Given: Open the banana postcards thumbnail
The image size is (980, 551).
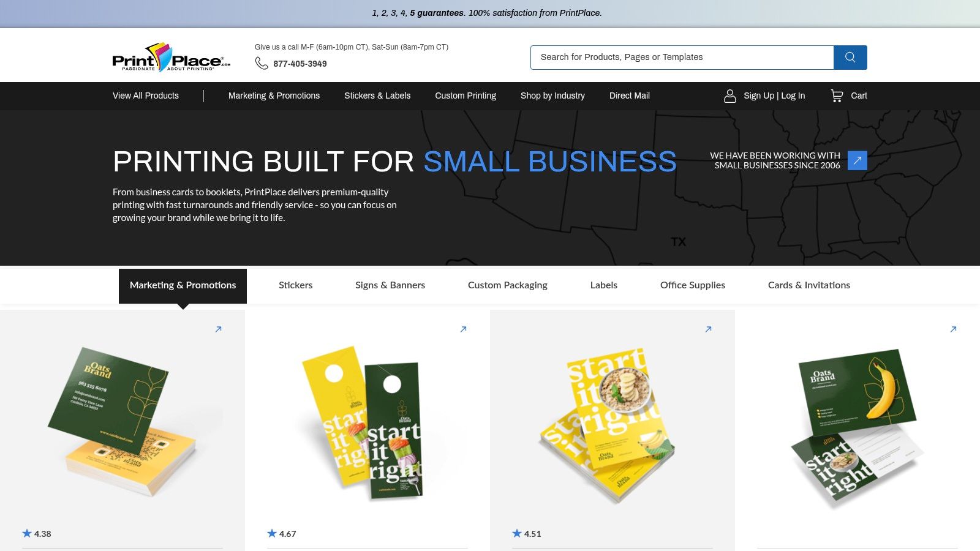Looking at the screenshot, I should 858,429.
